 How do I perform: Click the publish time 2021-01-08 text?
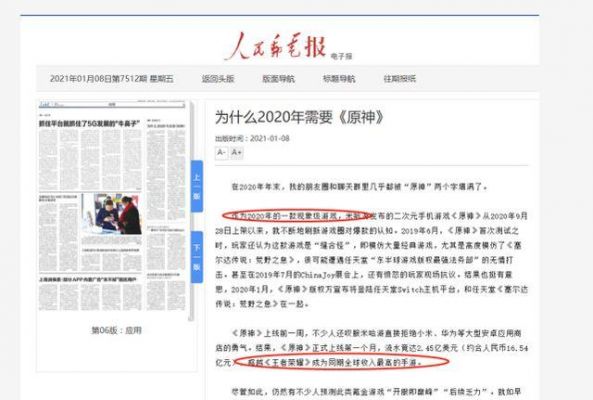[252, 138]
